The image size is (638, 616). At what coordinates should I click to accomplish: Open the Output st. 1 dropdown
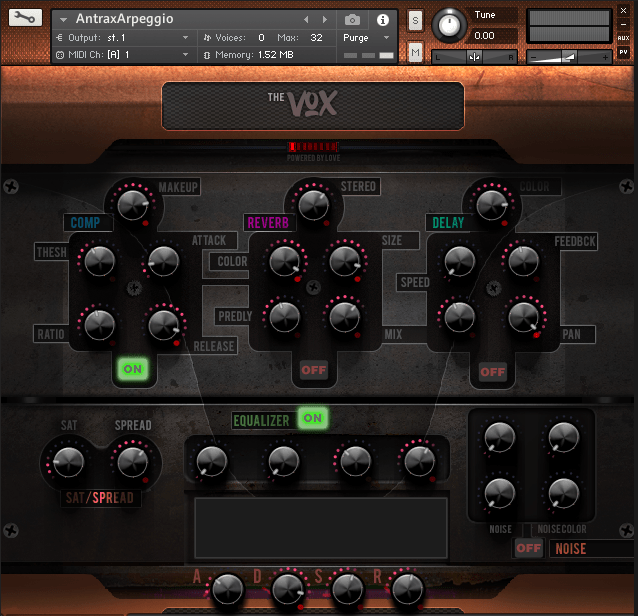coord(122,37)
